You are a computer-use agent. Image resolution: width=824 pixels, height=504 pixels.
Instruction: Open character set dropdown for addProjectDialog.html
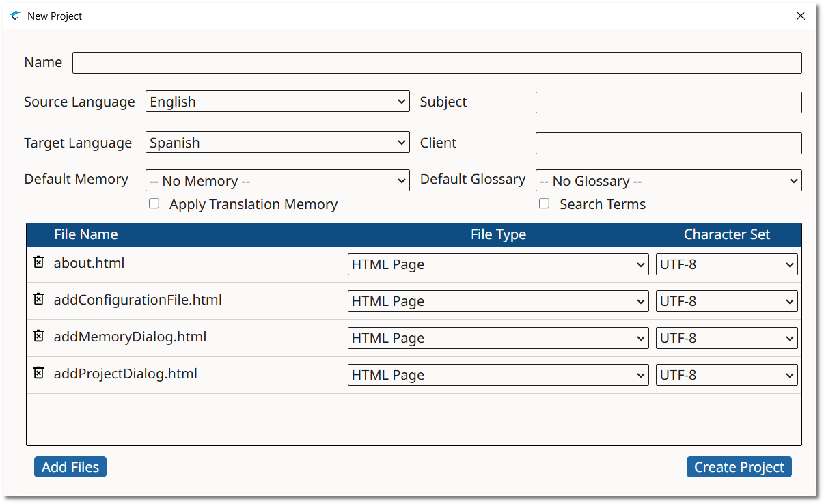(x=726, y=375)
